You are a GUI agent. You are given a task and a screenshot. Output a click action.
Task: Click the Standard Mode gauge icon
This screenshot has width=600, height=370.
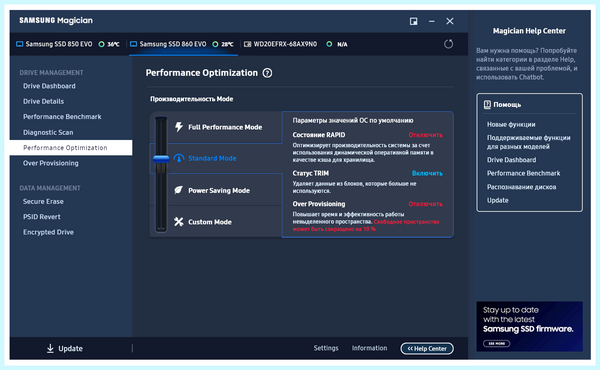point(179,158)
